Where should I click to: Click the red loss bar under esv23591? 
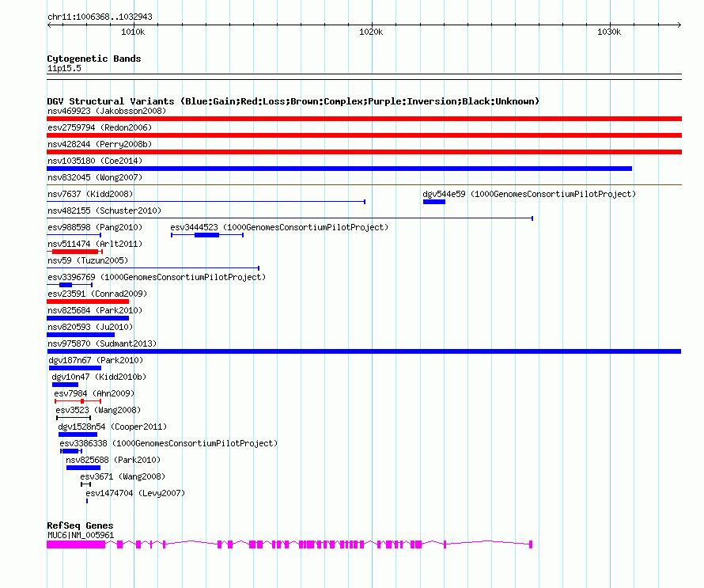coord(88,302)
